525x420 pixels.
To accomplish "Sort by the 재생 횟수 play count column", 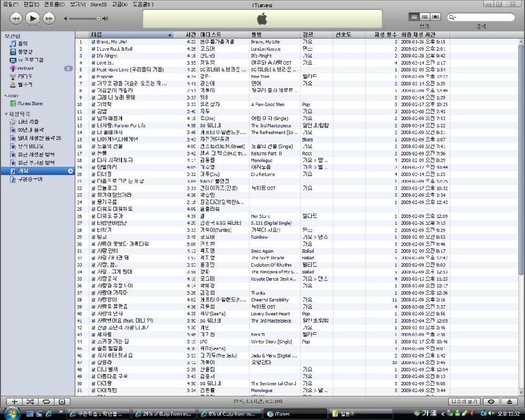I will [x=381, y=34].
